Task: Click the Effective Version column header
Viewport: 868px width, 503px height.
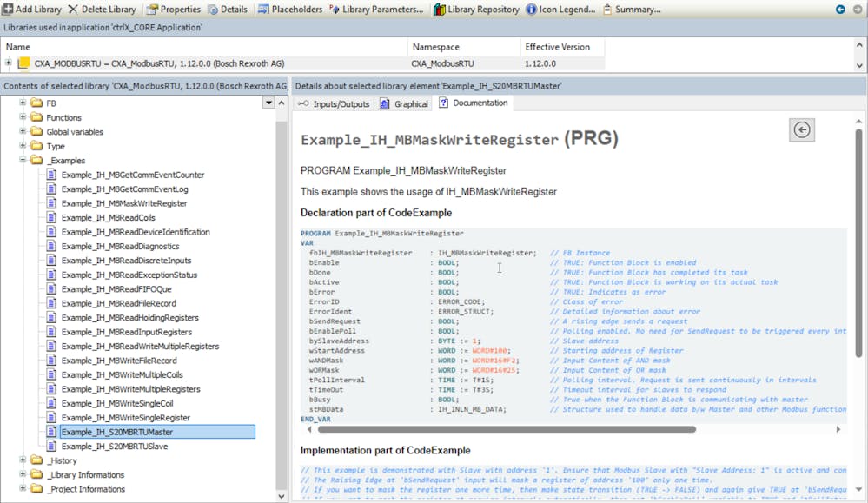Action: click(557, 47)
